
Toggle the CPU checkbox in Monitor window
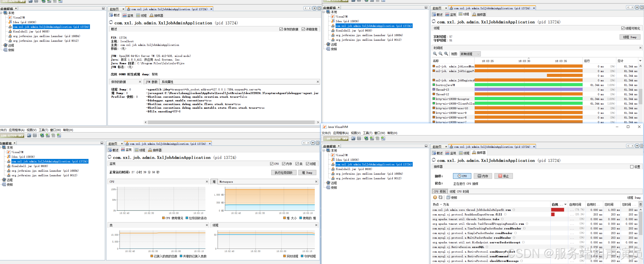point(272,164)
